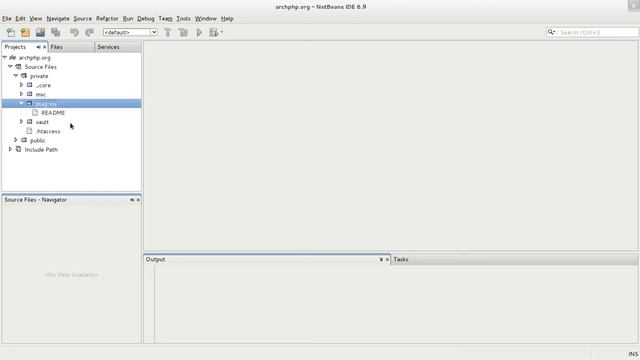Open the Tools menu
This screenshot has height=360, width=640.
[183, 18]
